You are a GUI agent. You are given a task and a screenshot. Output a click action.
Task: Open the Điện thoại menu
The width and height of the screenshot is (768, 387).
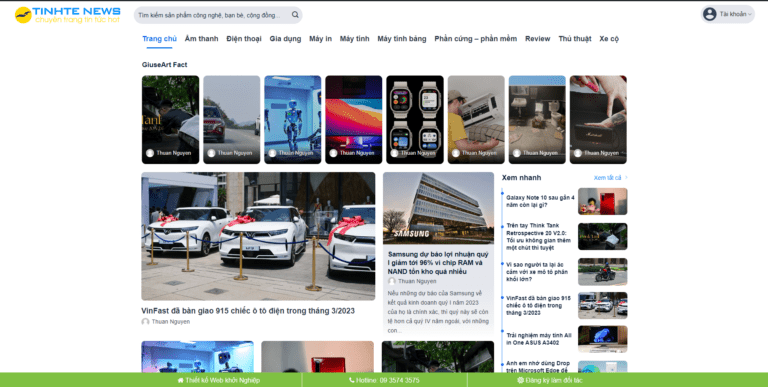[244, 39]
